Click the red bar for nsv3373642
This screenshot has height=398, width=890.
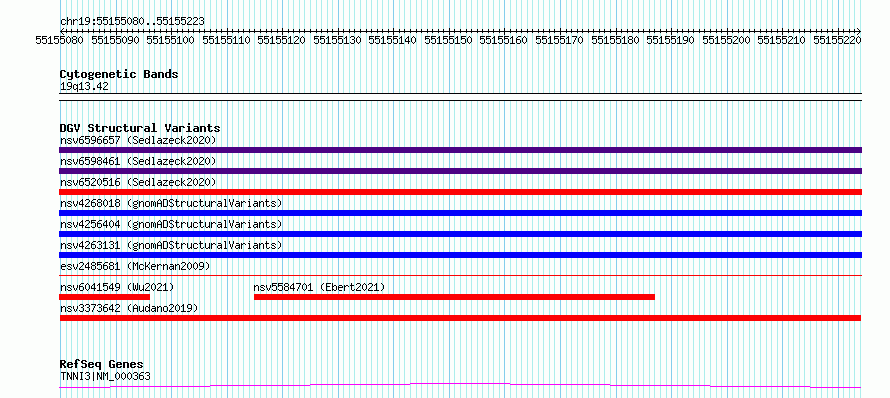click(x=460, y=318)
